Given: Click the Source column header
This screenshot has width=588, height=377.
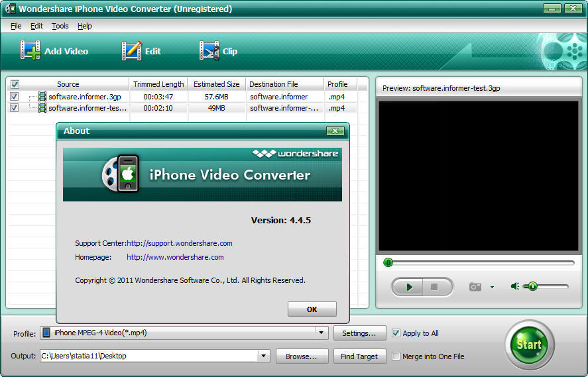Looking at the screenshot, I should click(68, 84).
